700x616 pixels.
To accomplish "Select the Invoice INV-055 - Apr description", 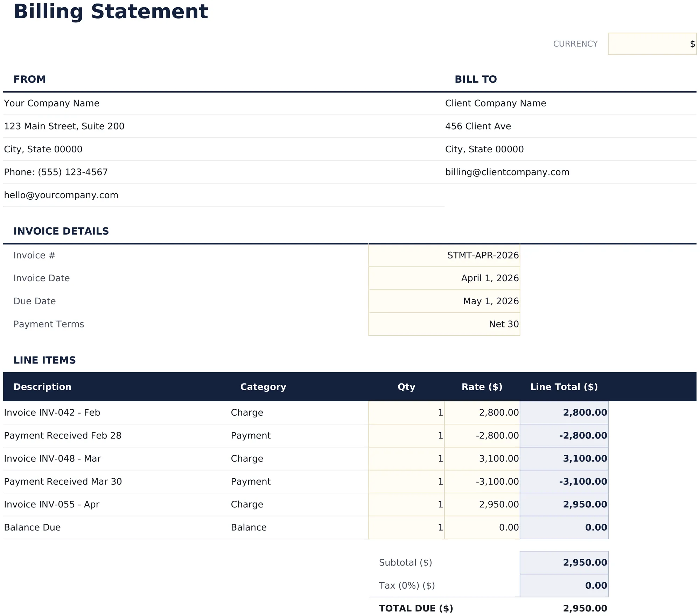I will tap(117, 504).
